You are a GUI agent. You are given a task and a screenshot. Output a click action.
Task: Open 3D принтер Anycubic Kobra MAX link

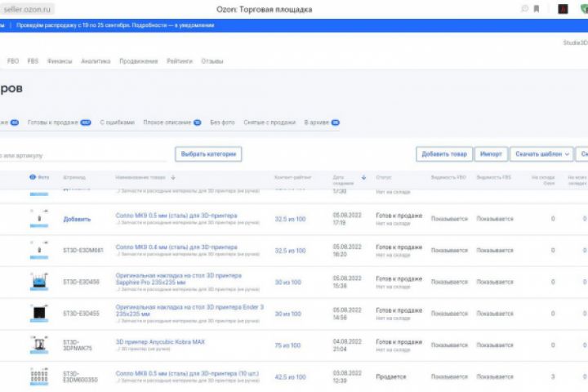point(160,342)
